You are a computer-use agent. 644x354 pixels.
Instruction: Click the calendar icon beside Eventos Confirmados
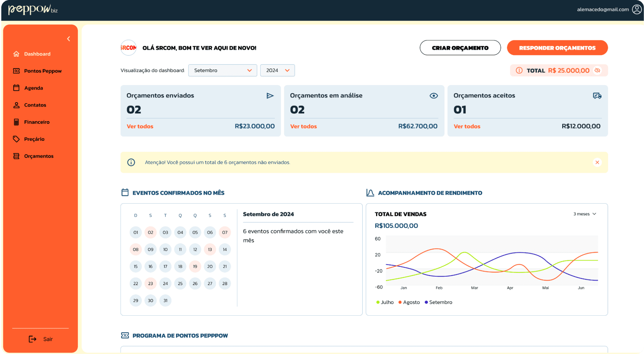125,193
